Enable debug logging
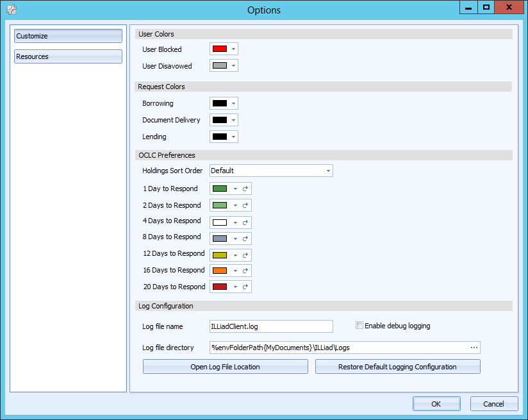Image resolution: width=528 pixels, height=420 pixels. click(x=360, y=326)
